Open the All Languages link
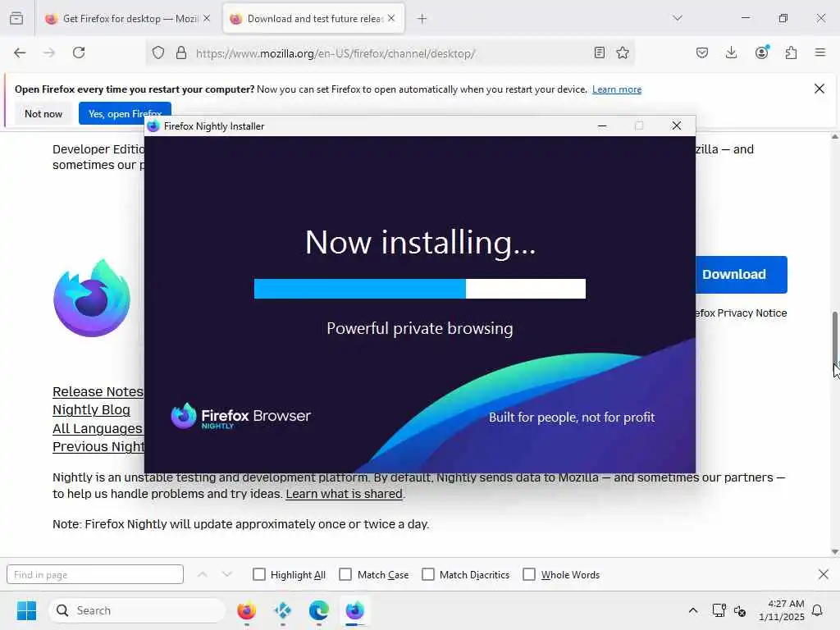Viewport: 840px width, 630px height. [98, 428]
